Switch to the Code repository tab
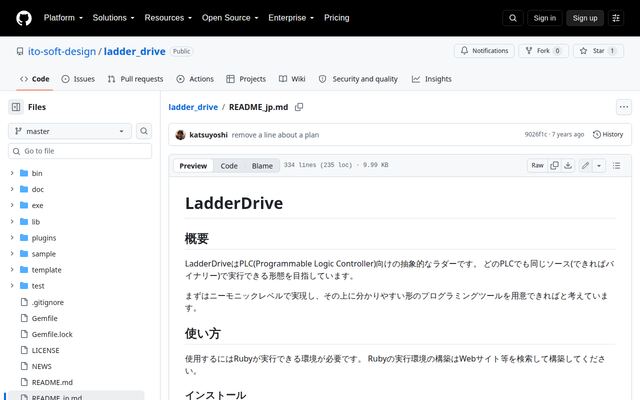The width and height of the screenshot is (640, 400). (35, 79)
